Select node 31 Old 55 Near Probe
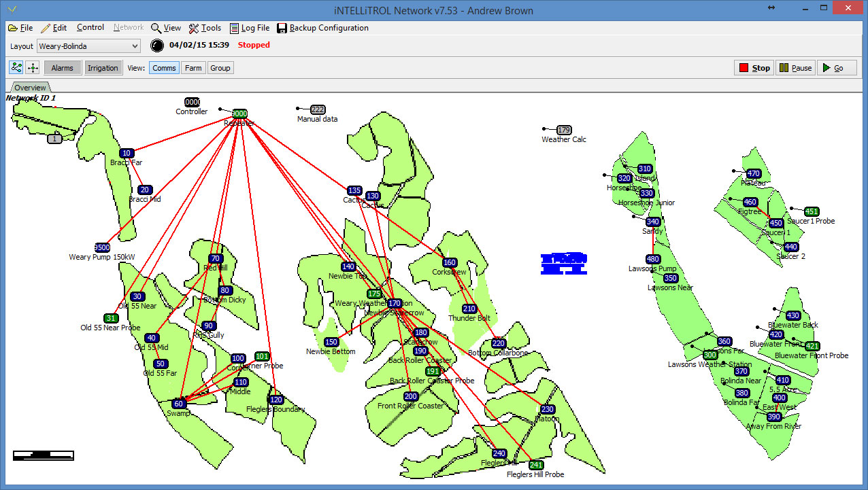This screenshot has height=490, width=868. coord(111,318)
